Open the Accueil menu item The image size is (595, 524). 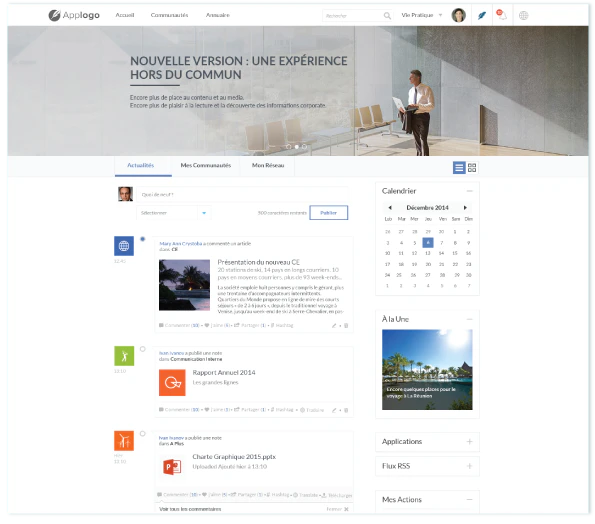pyautogui.click(x=125, y=15)
